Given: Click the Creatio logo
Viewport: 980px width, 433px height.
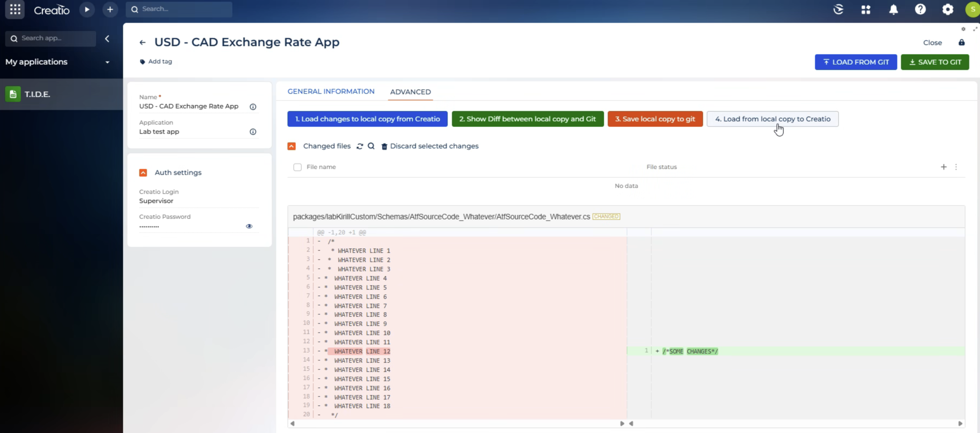Looking at the screenshot, I should click(x=52, y=10).
